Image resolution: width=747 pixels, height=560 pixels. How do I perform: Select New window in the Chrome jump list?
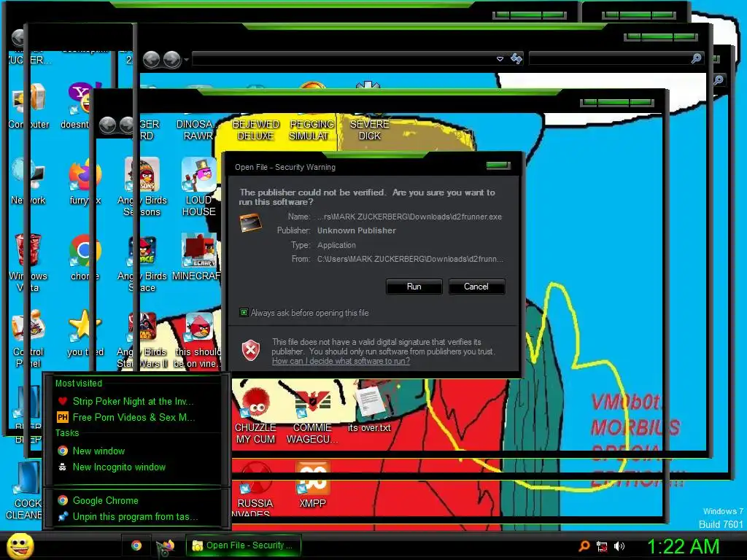[98, 451]
